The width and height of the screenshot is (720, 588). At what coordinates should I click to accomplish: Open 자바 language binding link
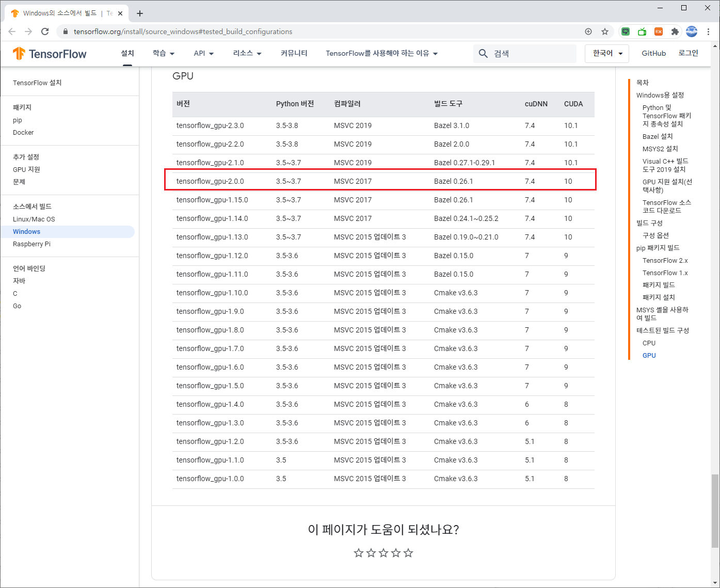[x=19, y=281]
